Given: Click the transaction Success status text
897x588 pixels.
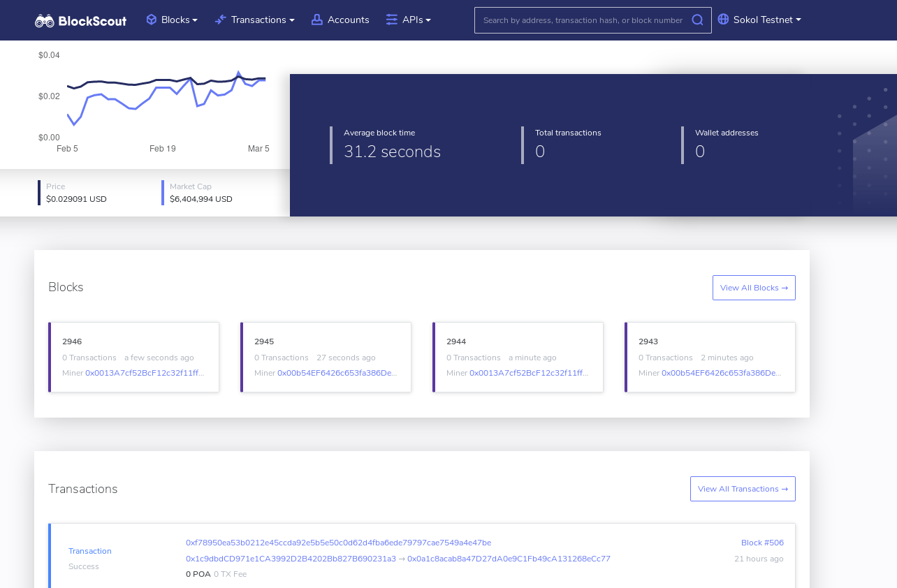Looking at the screenshot, I should (x=84, y=566).
